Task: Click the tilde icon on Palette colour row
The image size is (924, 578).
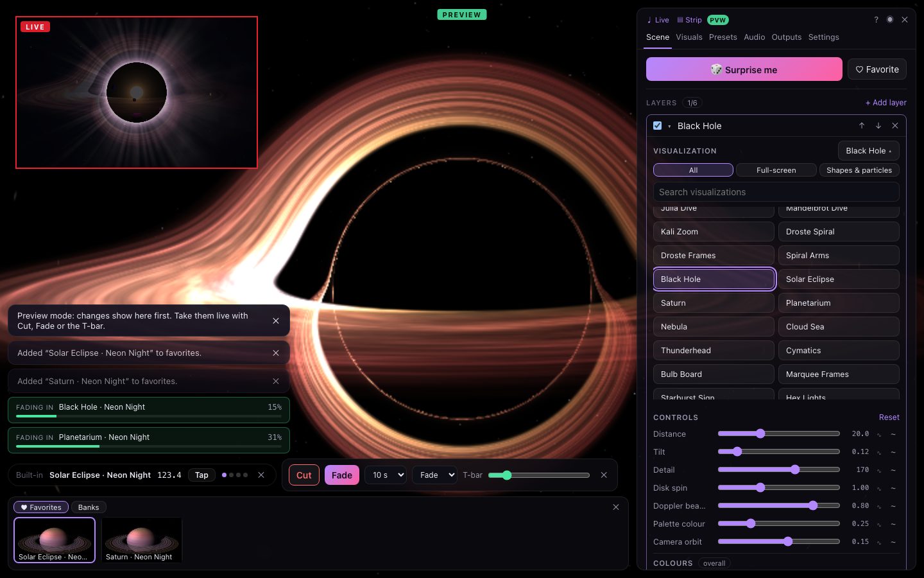Action: click(x=893, y=524)
